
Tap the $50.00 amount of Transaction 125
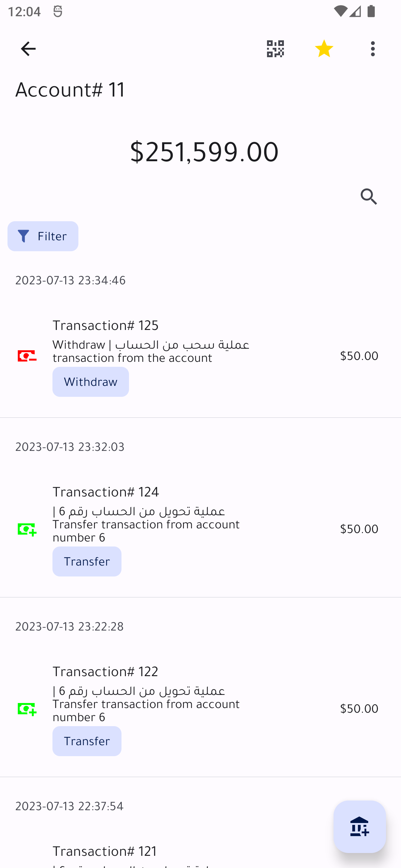(x=359, y=356)
